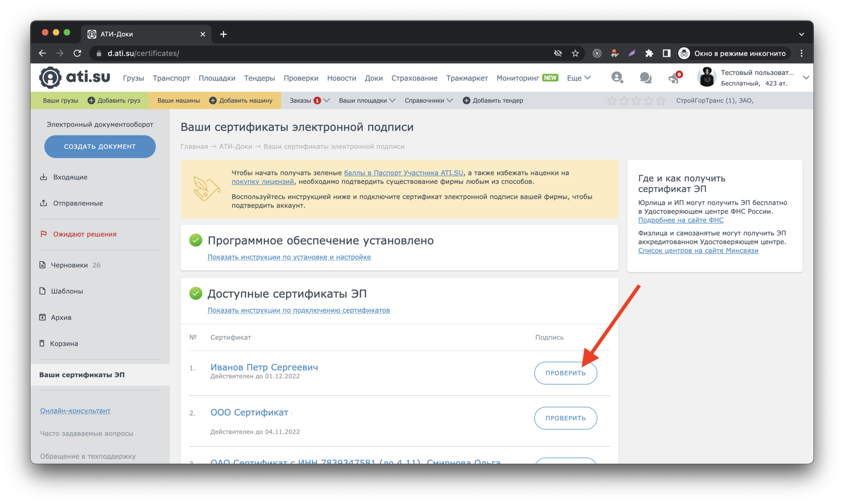Viewport: 844px width, 504px height.
Task: Open Корзина in sidebar
Action: (x=64, y=343)
